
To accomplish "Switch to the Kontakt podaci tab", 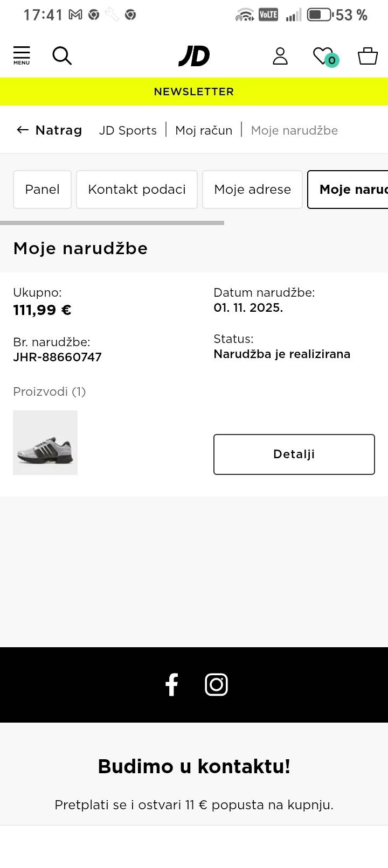I will [x=137, y=190].
